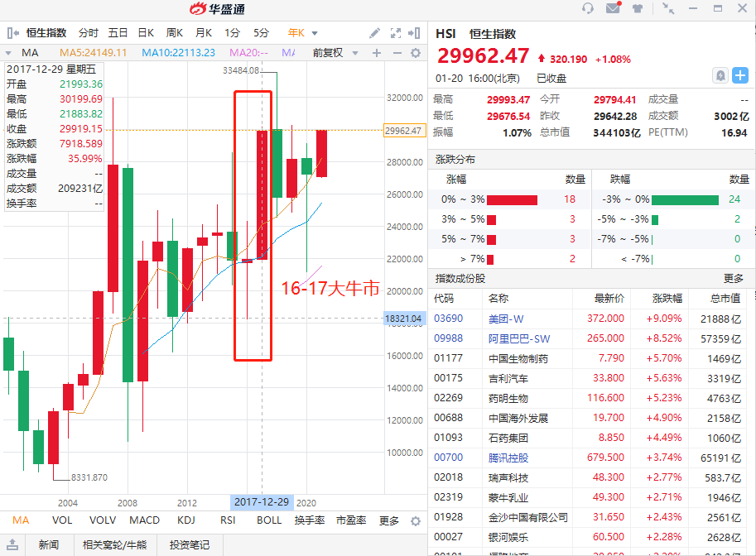Switch to 五日 chart tab
Screen dimensions: 756x556
tap(118, 33)
